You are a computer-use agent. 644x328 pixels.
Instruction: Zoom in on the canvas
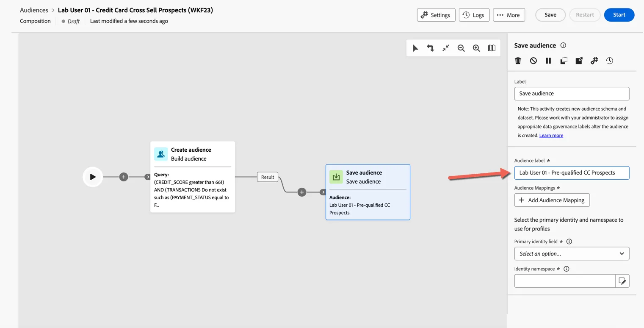point(476,48)
